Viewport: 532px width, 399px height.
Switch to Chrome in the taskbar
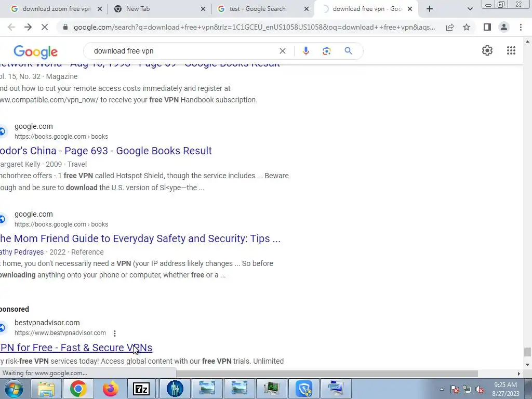point(78,389)
